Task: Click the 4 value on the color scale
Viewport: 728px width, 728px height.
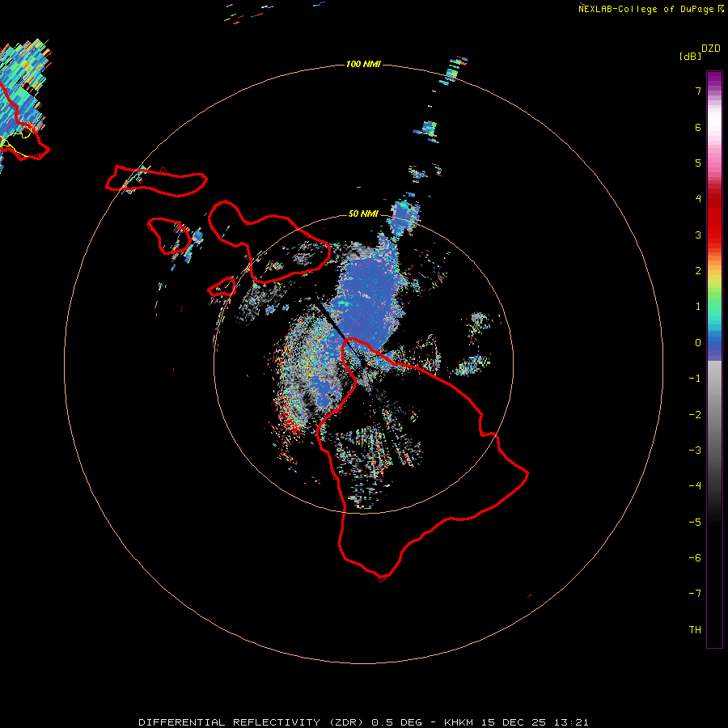Action: [698, 199]
